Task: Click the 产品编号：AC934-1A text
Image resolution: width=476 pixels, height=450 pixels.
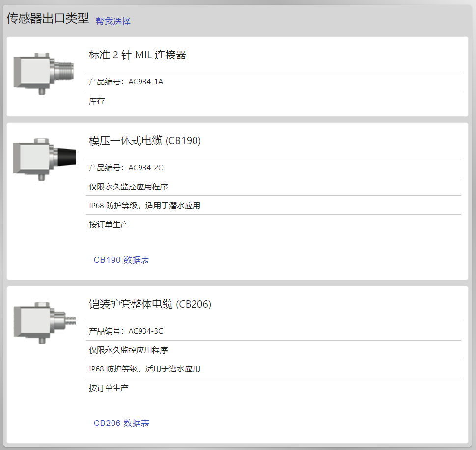Action: coord(126,82)
